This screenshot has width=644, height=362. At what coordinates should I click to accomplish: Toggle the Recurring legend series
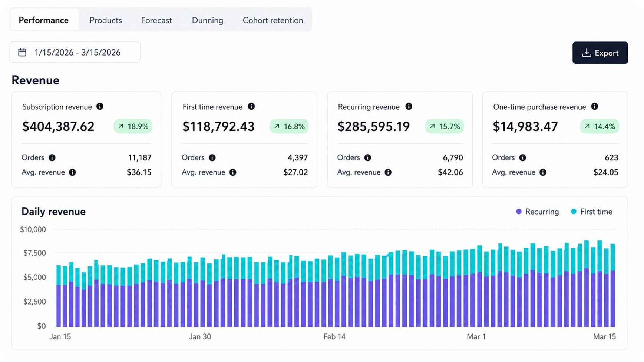[537, 212]
